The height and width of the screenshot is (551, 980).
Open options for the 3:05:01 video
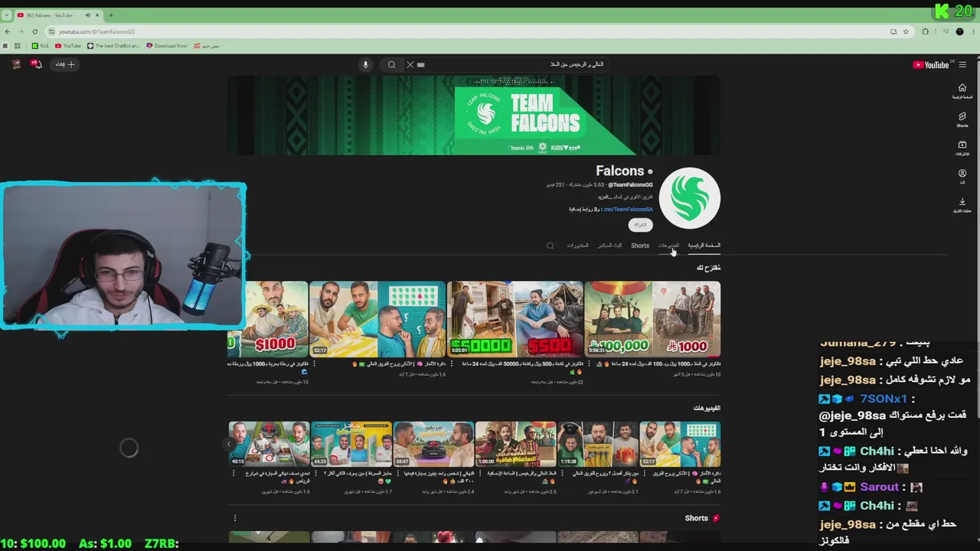[x=452, y=364]
